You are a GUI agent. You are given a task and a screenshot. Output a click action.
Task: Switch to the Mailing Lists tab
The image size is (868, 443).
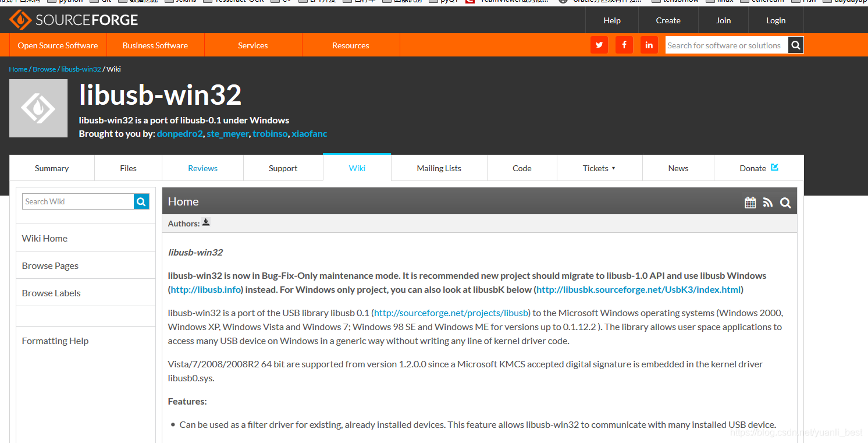[x=439, y=168]
